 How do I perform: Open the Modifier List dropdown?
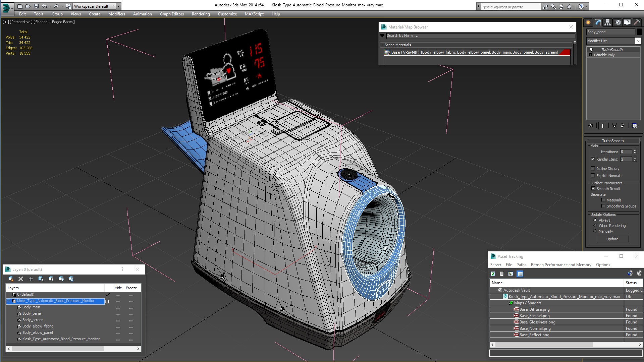click(638, 41)
